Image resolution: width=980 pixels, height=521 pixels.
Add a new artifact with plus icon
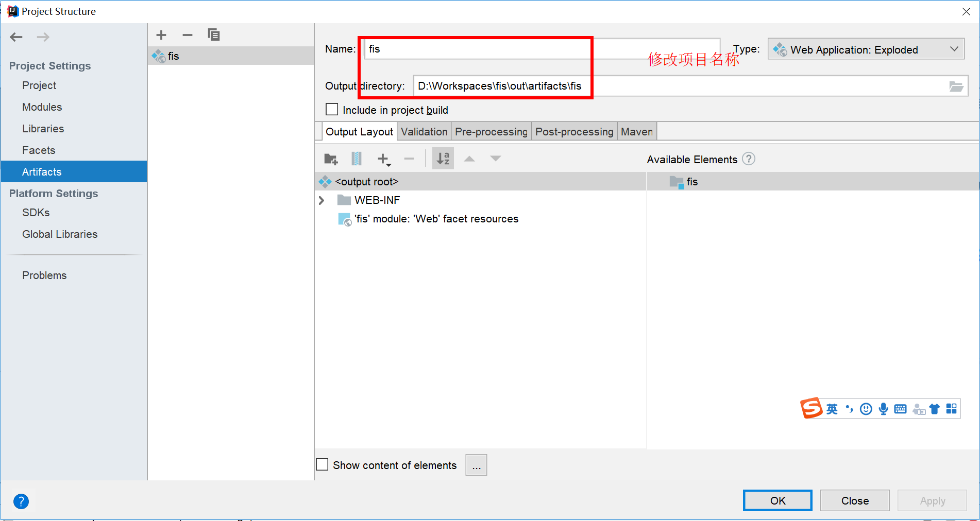(x=161, y=35)
